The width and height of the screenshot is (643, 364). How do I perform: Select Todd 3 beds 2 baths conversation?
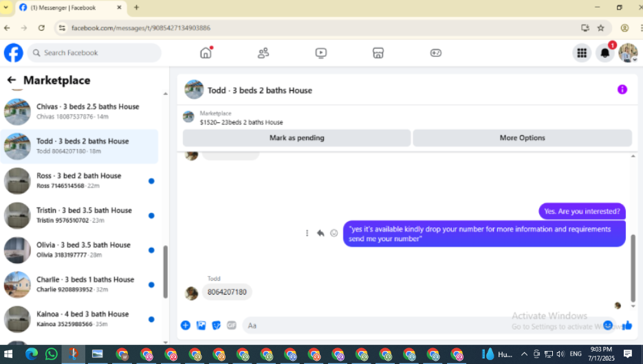tap(79, 146)
